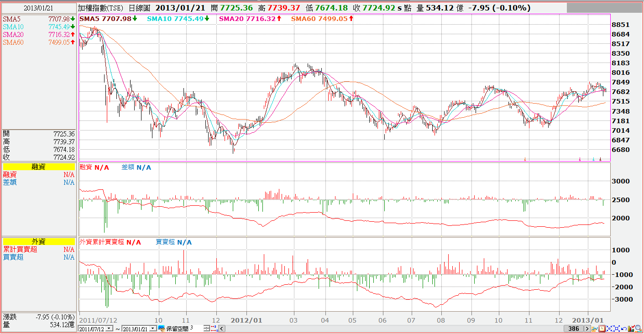Click the yellow 外資 panel header
The width and height of the screenshot is (644, 334).
click(x=38, y=242)
